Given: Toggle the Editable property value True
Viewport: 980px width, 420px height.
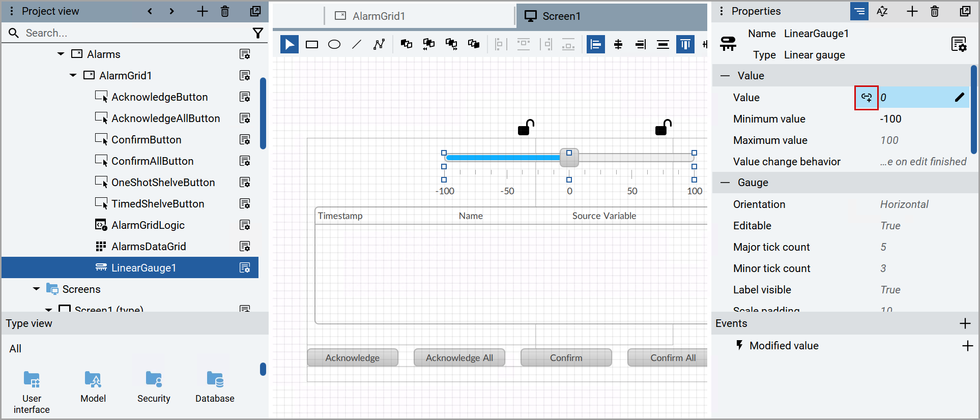Looking at the screenshot, I should [x=890, y=226].
